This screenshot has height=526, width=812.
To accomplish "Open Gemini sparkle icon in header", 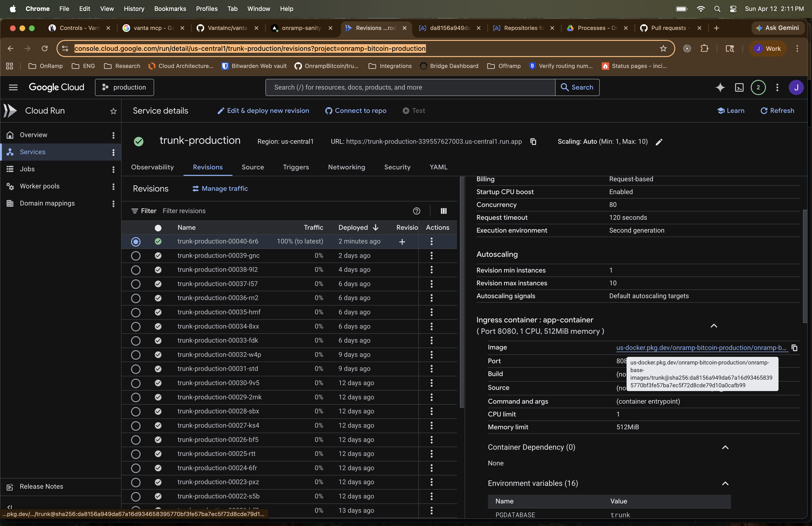I will tap(720, 88).
